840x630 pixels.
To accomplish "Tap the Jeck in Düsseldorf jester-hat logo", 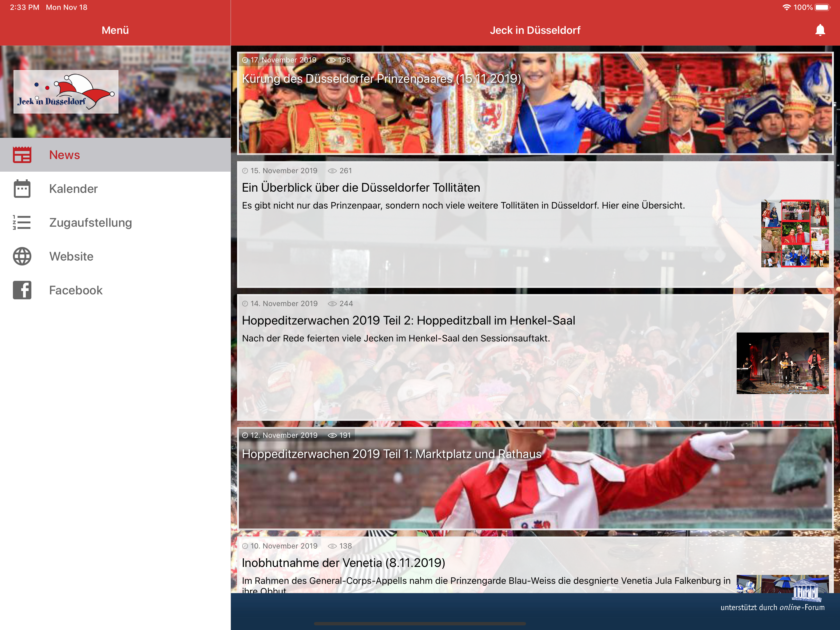I will pyautogui.click(x=66, y=92).
